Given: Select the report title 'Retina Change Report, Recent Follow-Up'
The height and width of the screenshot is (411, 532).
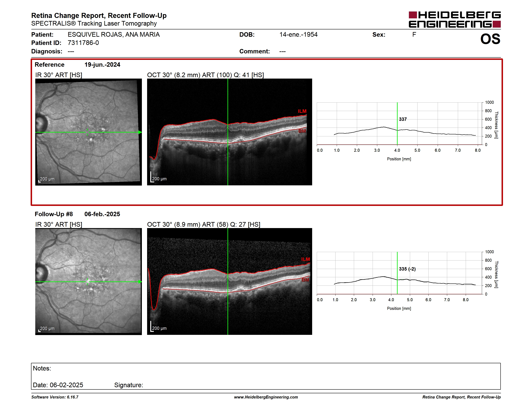Looking at the screenshot, I should (x=99, y=15).
